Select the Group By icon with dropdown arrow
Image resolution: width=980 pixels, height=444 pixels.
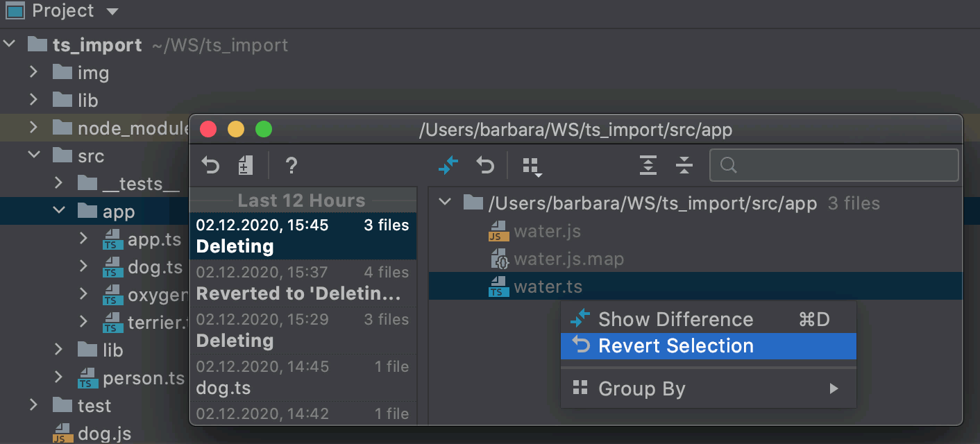532,166
